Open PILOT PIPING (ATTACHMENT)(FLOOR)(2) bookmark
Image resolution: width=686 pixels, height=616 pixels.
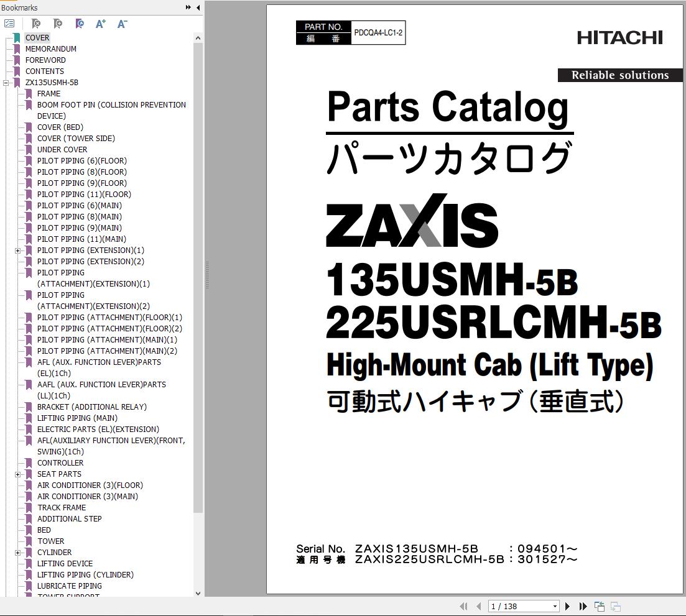click(110, 328)
